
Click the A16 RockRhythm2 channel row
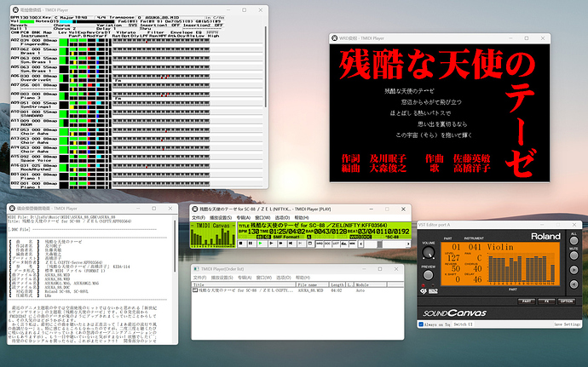point(137,167)
